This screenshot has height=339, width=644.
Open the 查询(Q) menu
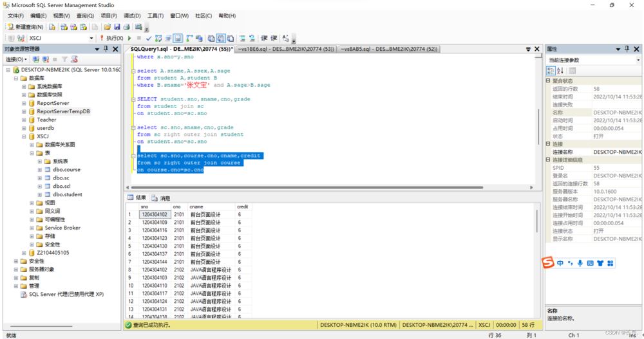(x=84, y=15)
